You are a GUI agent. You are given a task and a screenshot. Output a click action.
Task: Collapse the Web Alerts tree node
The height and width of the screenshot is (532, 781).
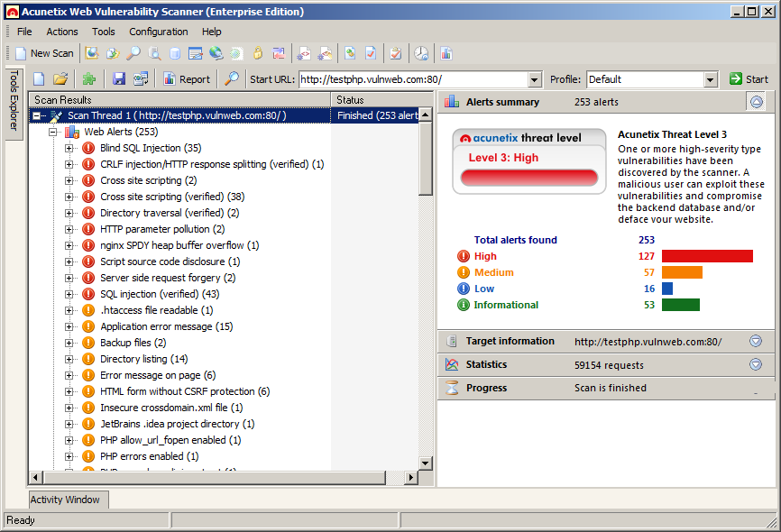pyautogui.click(x=53, y=132)
